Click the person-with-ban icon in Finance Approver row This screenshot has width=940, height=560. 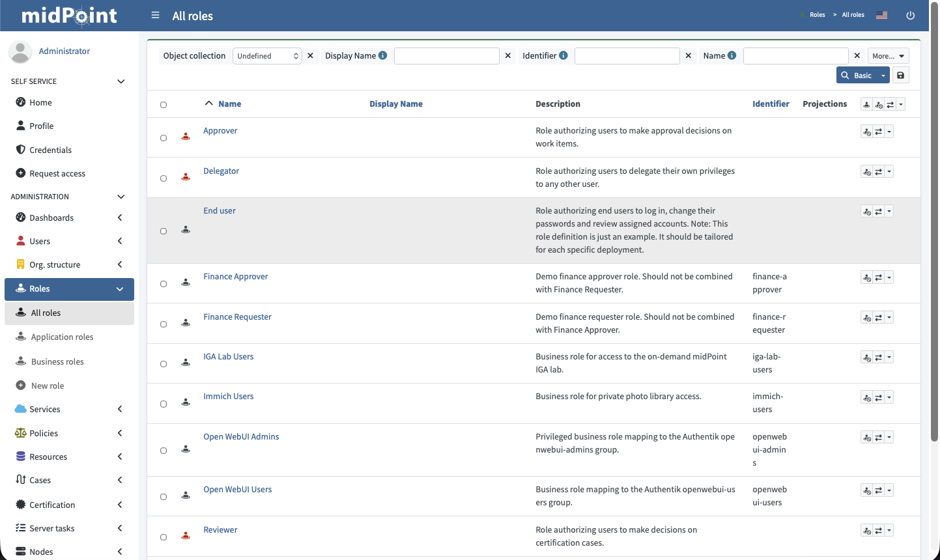(x=866, y=277)
